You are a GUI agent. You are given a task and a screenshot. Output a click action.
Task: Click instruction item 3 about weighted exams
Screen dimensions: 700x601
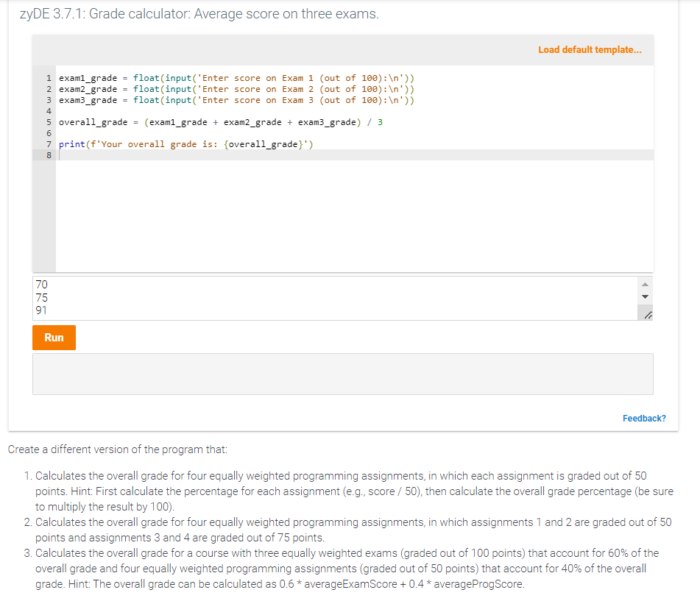coord(346,568)
